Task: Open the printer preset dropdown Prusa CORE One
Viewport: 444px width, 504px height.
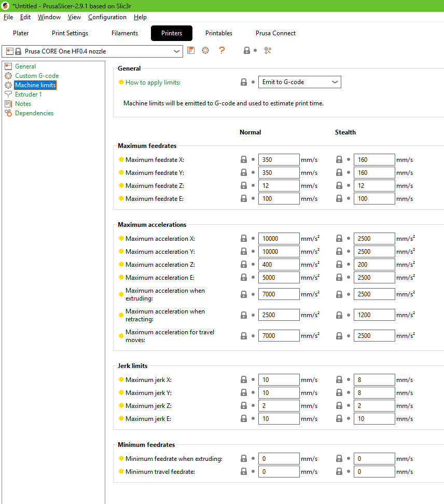Action: click(92, 51)
